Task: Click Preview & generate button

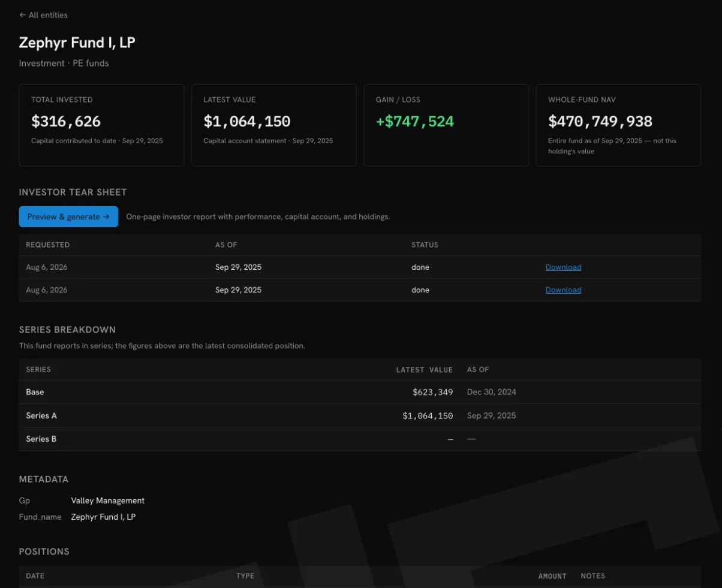Action: pos(68,217)
